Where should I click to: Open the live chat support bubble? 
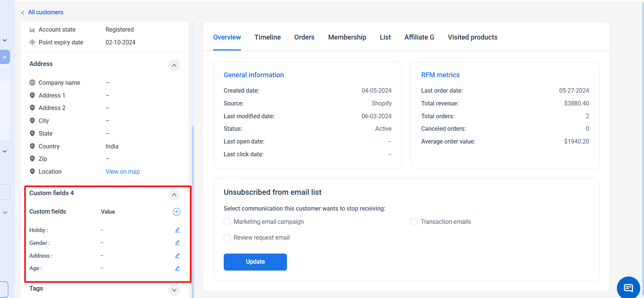click(628, 288)
